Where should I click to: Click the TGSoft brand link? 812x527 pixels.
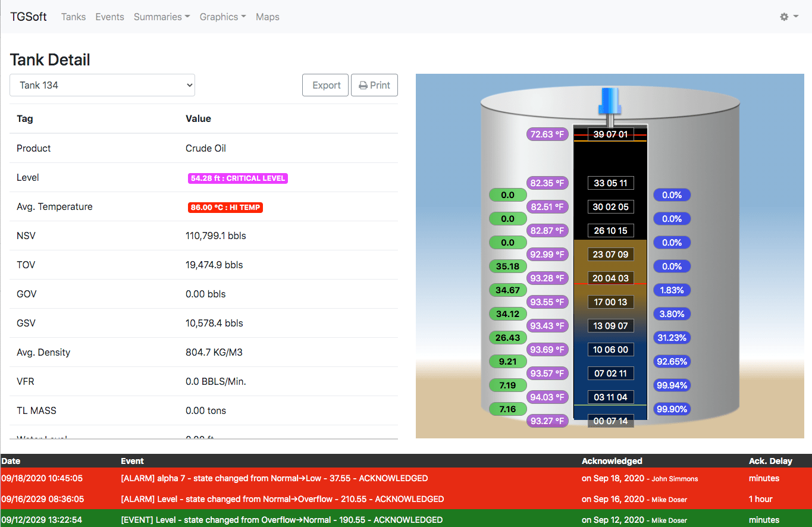(x=29, y=17)
